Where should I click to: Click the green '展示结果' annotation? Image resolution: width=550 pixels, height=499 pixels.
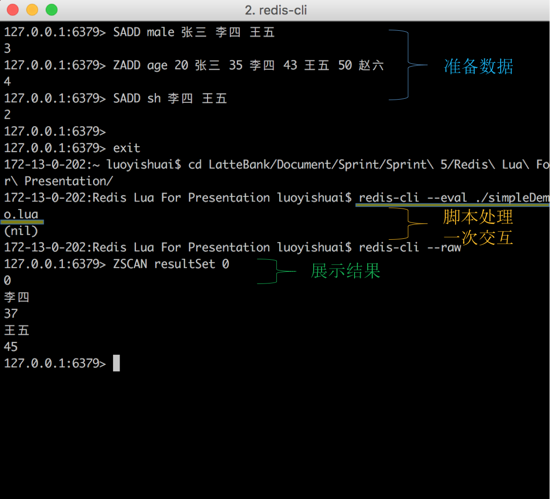[346, 271]
